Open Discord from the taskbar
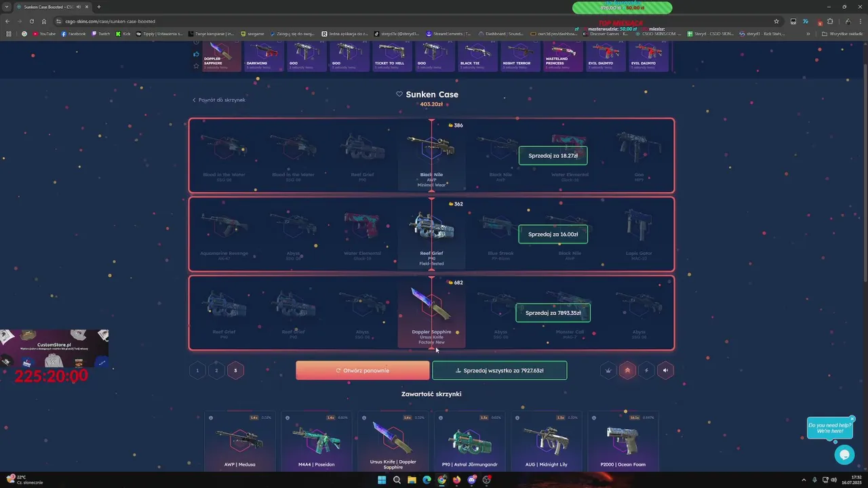 (x=472, y=480)
